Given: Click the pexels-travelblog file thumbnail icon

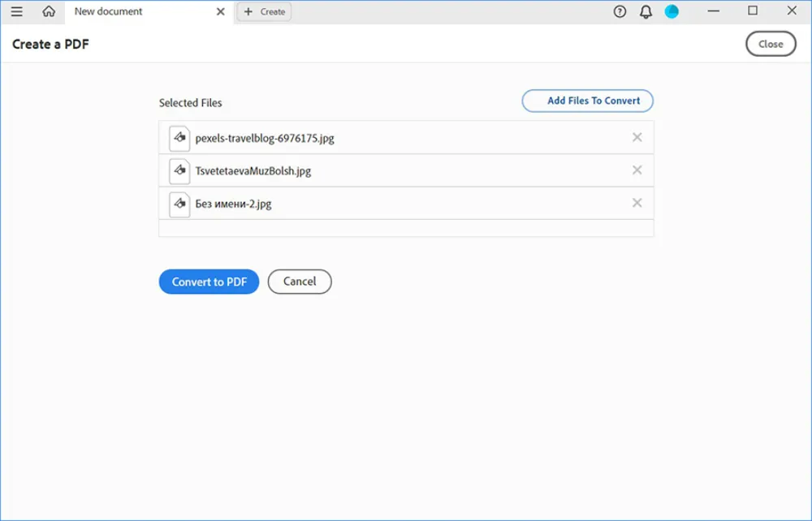Looking at the screenshot, I should 179,138.
